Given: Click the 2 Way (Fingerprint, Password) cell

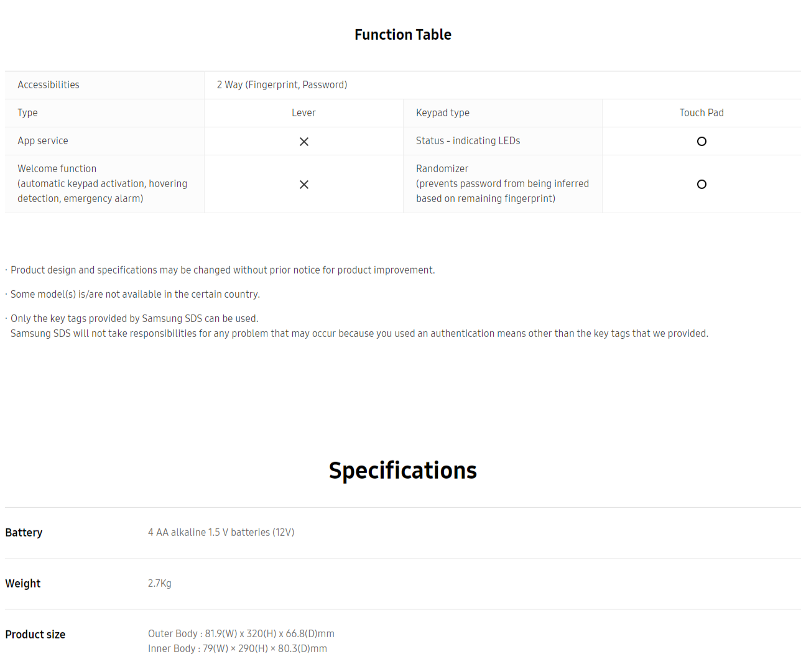Looking at the screenshot, I should coord(282,85).
